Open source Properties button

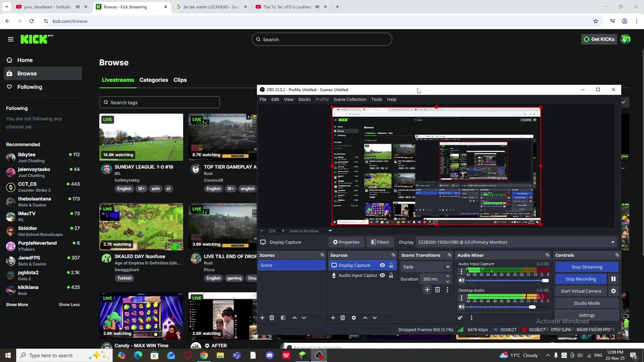[346, 242]
